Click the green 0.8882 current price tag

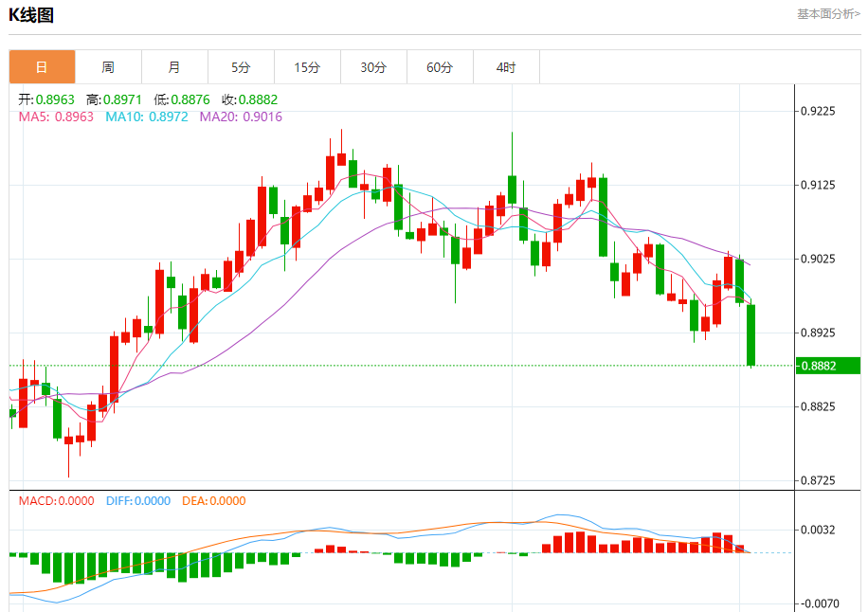(x=827, y=366)
